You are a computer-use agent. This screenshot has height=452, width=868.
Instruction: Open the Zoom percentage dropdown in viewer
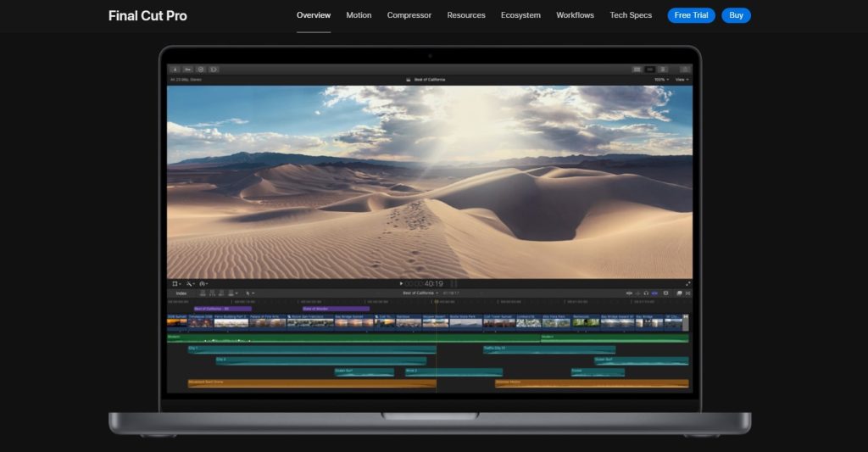660,80
